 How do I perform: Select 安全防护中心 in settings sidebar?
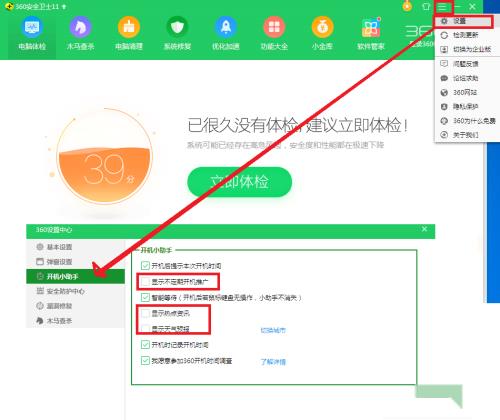pyautogui.click(x=76, y=291)
